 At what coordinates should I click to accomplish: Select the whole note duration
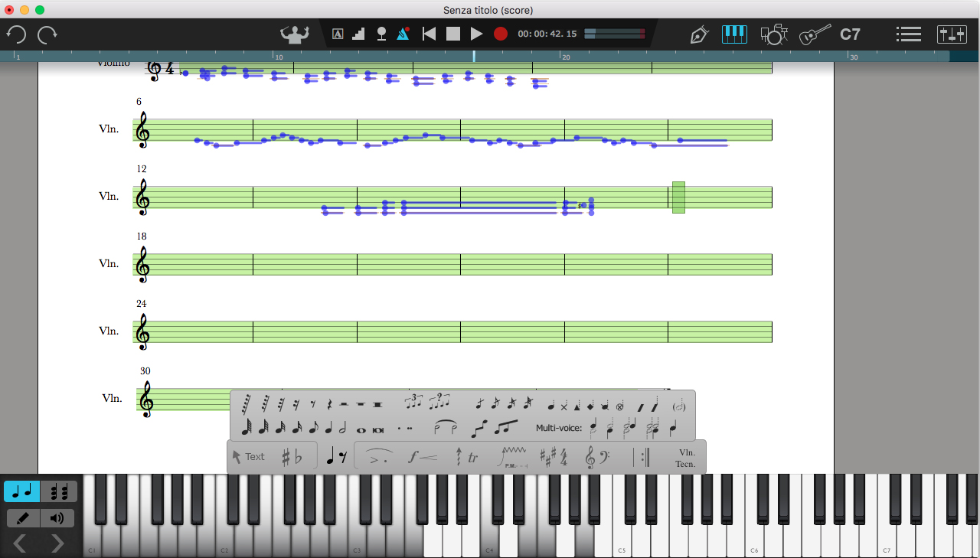click(361, 429)
